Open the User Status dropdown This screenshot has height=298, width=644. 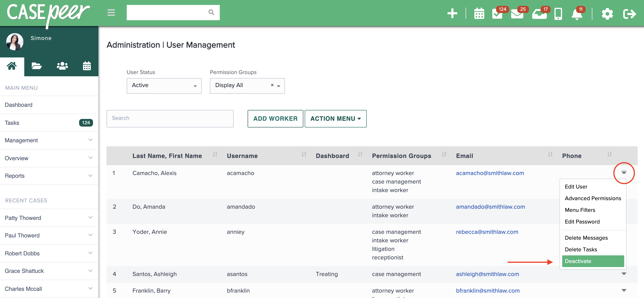(x=164, y=85)
